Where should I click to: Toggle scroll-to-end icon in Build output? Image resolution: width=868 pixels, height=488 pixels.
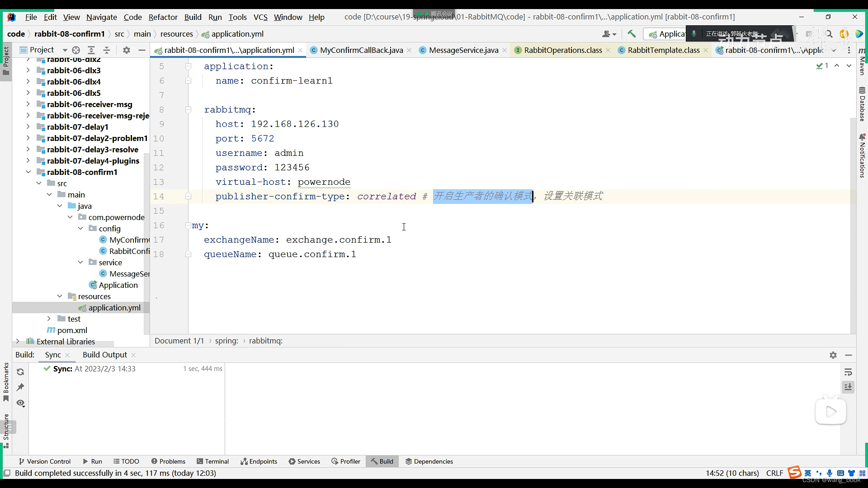(x=848, y=387)
